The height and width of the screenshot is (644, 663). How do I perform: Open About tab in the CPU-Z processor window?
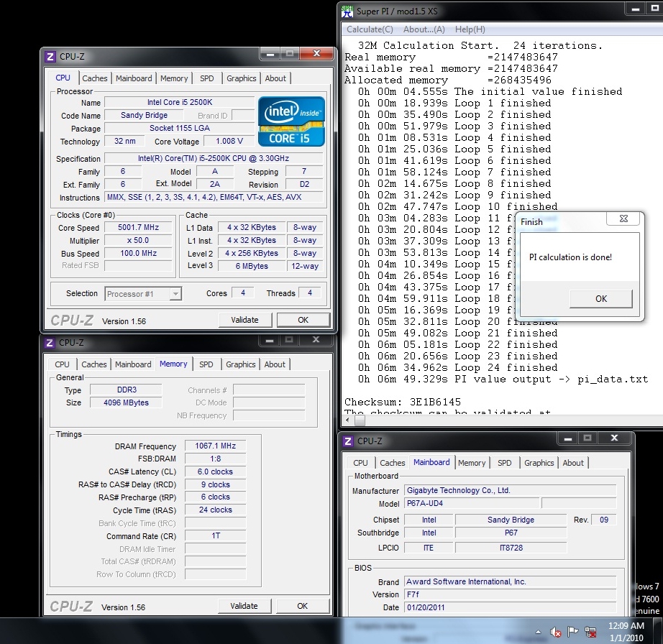coord(275,78)
